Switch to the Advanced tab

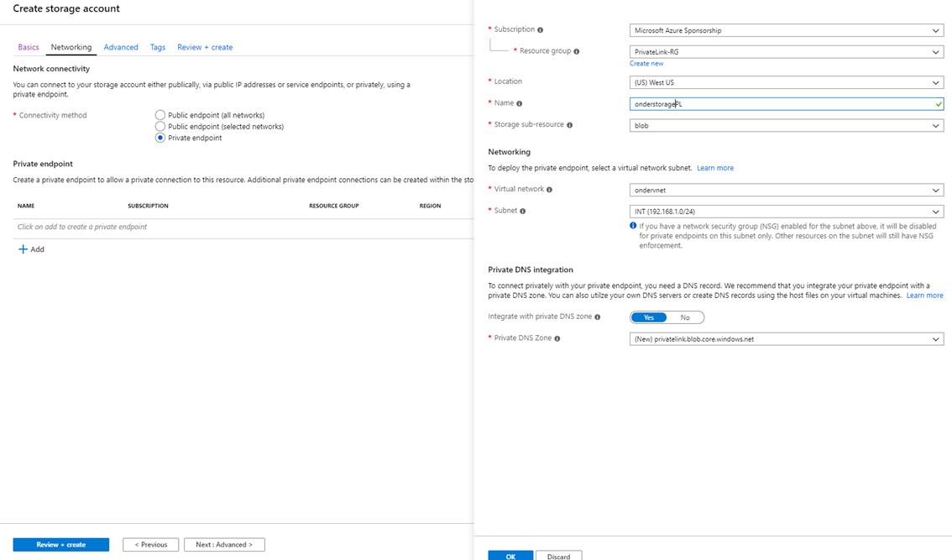[121, 47]
